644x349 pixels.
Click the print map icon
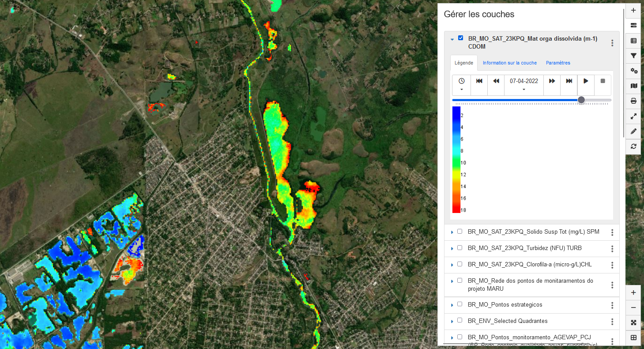[x=633, y=101]
